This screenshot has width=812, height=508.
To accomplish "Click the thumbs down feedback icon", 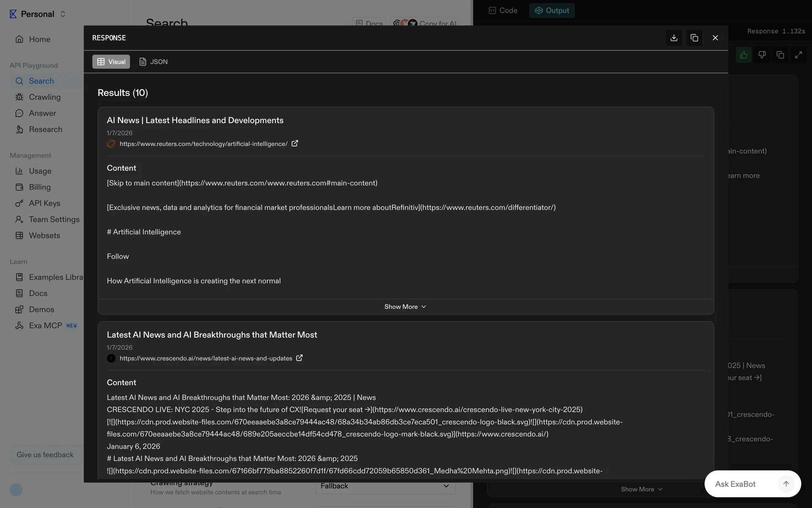I will [x=762, y=55].
